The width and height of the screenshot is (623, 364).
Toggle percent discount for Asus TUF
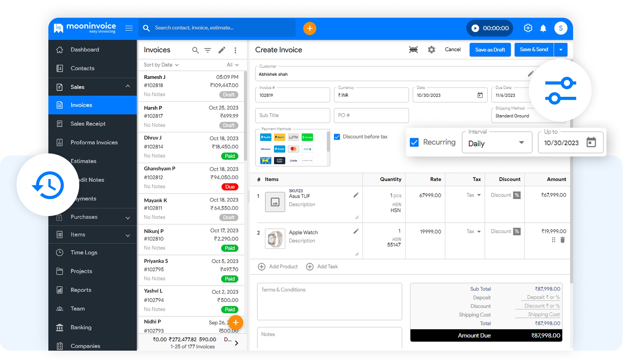coord(517,195)
